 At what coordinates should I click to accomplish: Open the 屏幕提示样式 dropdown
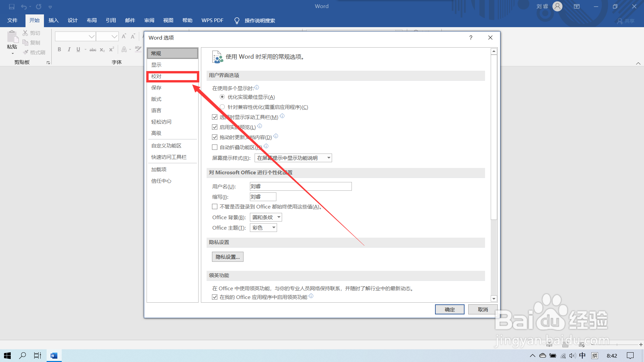point(293,158)
